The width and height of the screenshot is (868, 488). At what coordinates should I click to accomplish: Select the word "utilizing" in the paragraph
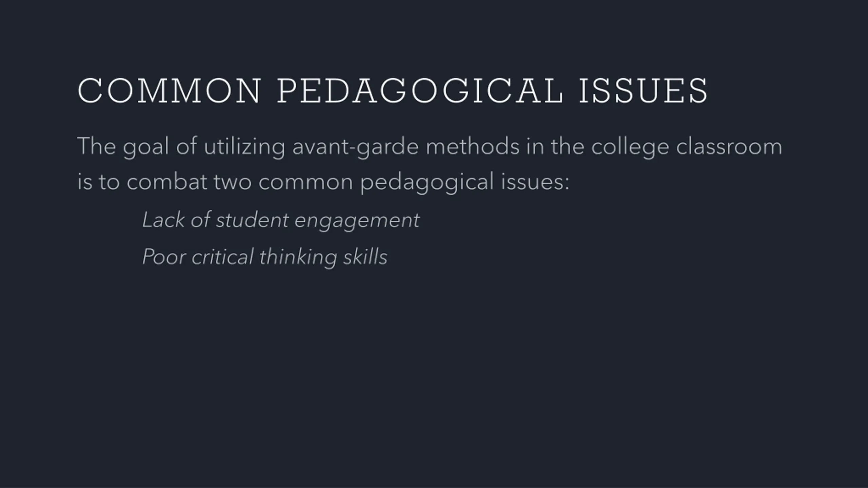point(244,148)
